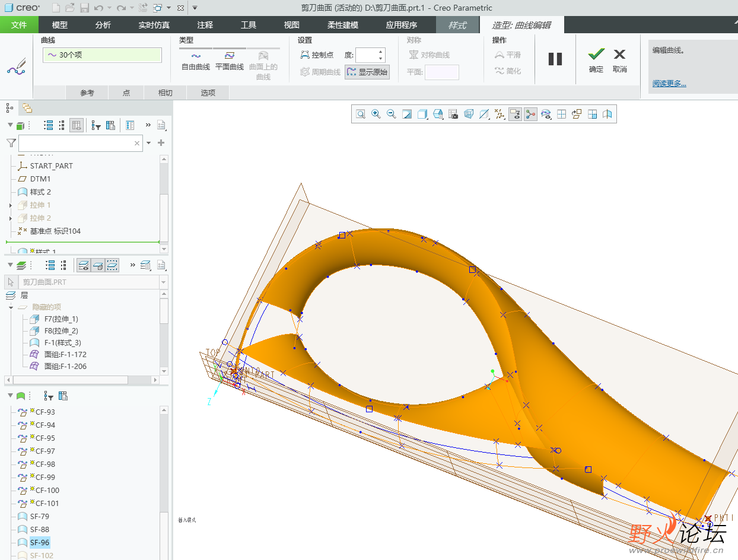The image size is (738, 560).
Task: Click the Save disk icon in quick access bar
Action: coord(84,8)
